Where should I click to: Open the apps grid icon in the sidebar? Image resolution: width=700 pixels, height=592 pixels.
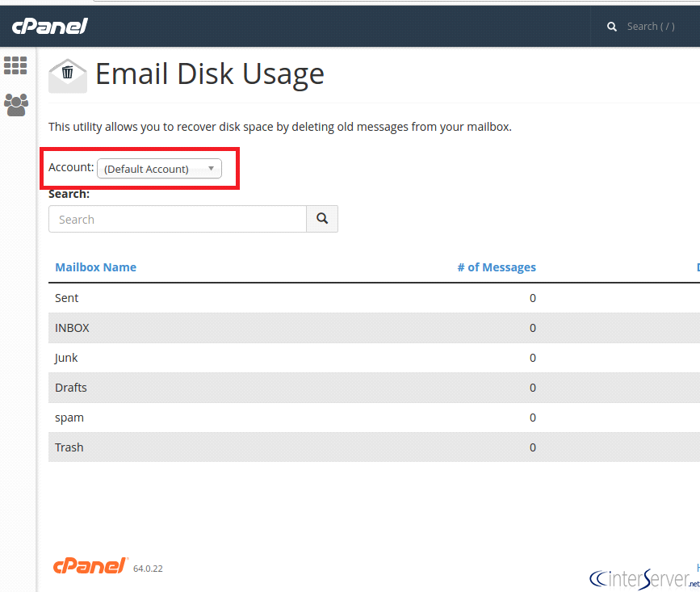[x=15, y=65]
